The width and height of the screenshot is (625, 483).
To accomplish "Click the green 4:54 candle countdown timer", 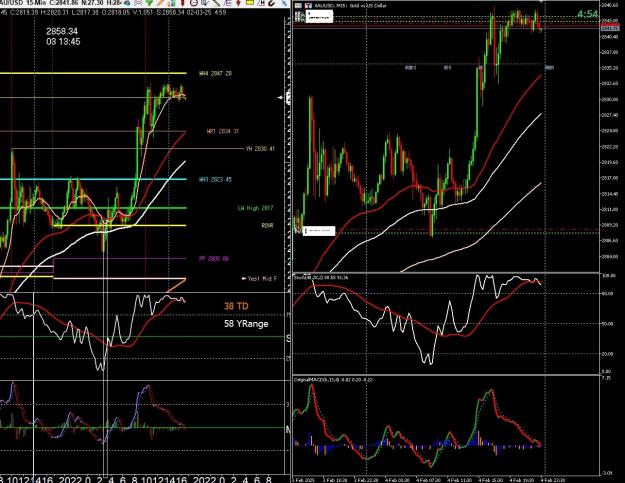I will (588, 14).
